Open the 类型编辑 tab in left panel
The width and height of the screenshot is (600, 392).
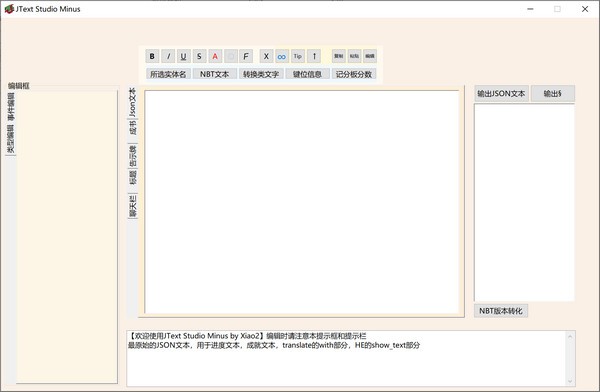pos(11,139)
